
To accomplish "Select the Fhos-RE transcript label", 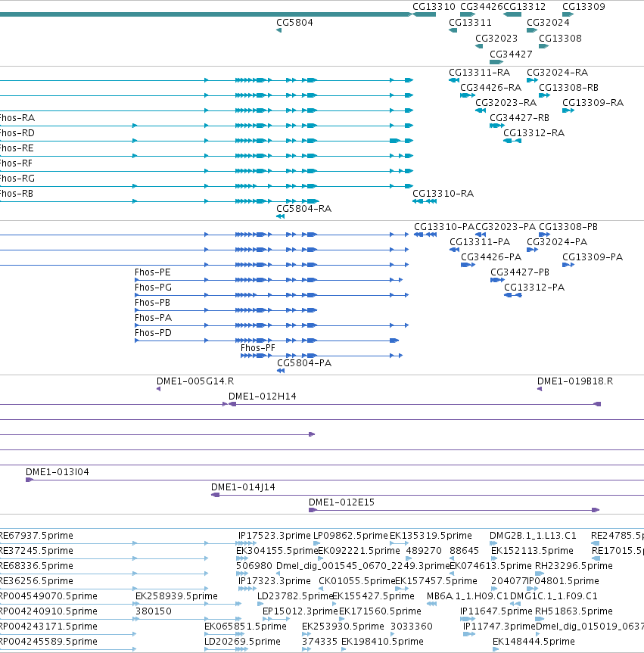I will [17, 148].
